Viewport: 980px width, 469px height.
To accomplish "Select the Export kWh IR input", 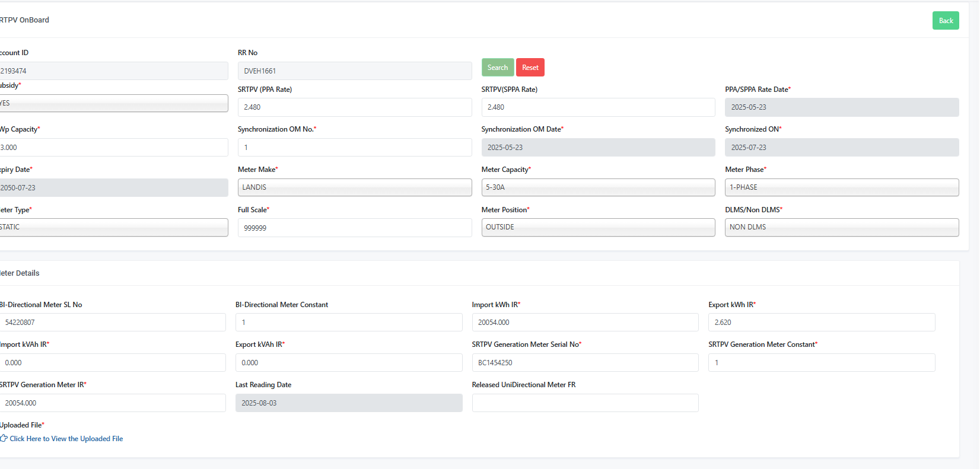I will (821, 323).
